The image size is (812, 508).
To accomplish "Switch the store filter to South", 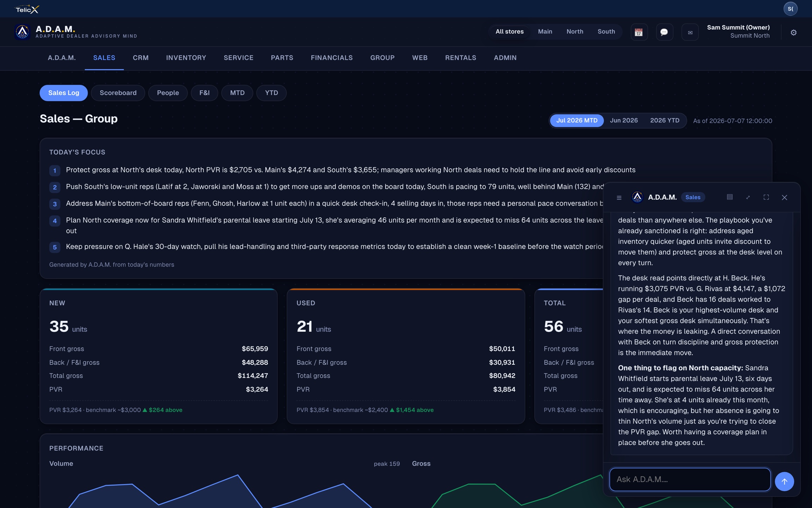I will [606, 32].
